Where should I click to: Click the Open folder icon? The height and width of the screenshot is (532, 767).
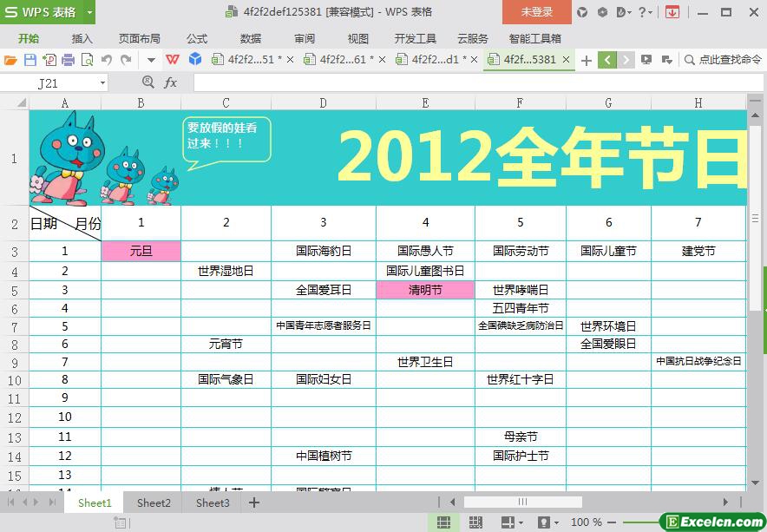(10, 60)
